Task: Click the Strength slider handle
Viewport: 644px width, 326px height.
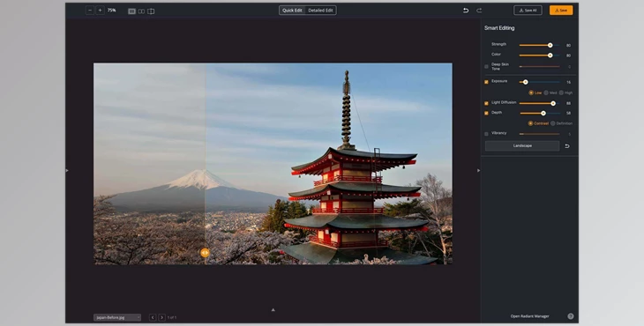Action: click(x=550, y=45)
